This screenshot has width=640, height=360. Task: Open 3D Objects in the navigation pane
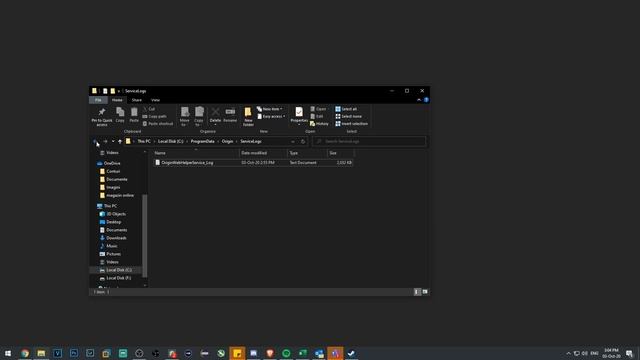[116, 214]
